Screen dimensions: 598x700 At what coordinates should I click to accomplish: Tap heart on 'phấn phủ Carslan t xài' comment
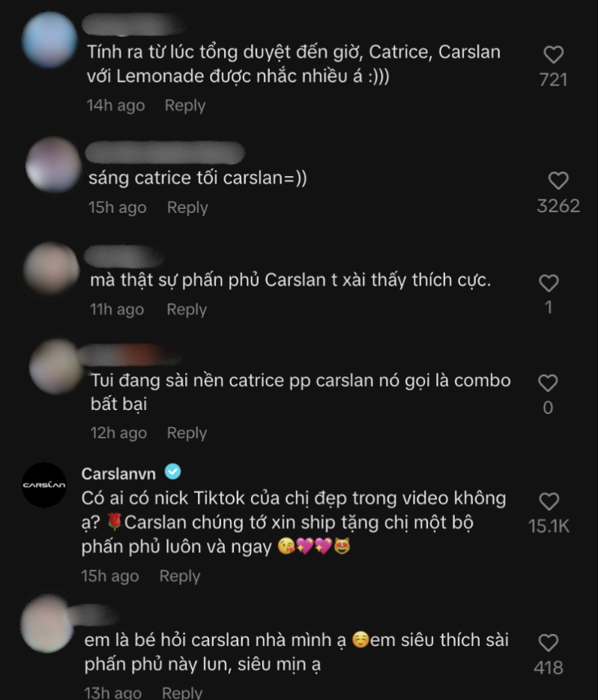pos(549,283)
